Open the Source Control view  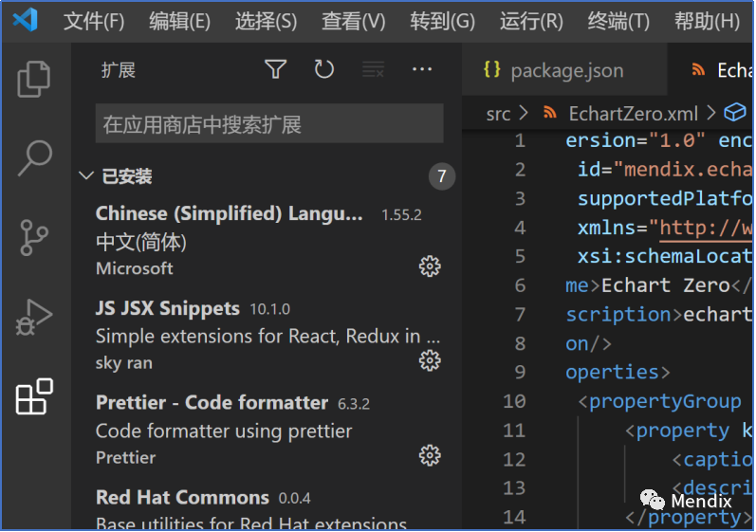pyautogui.click(x=34, y=238)
